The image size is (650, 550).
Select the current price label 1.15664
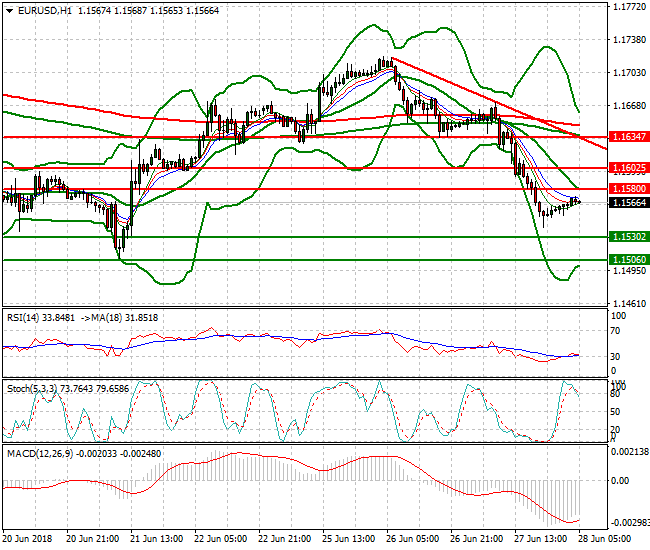point(629,203)
